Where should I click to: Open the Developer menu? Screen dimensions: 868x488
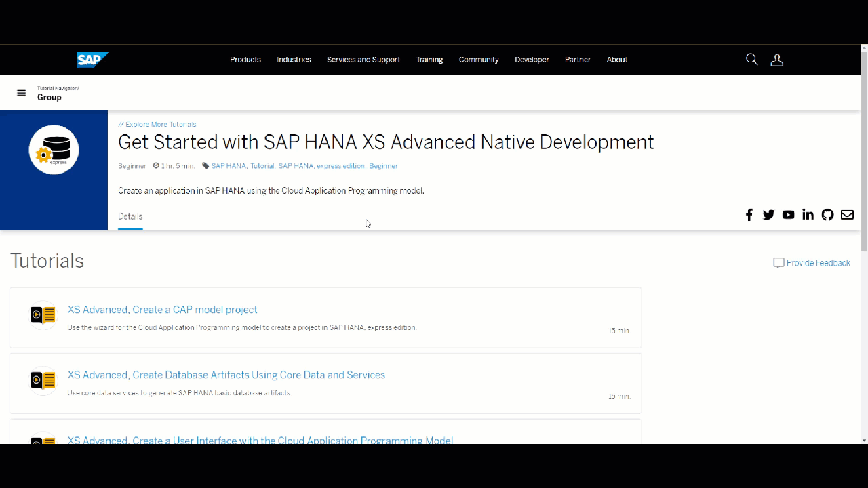coord(532,60)
